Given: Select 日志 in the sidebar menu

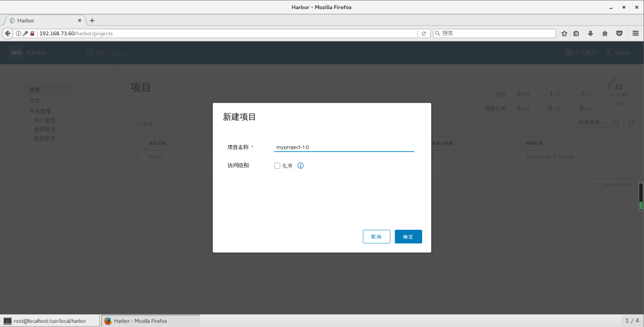Looking at the screenshot, I should 34,100.
